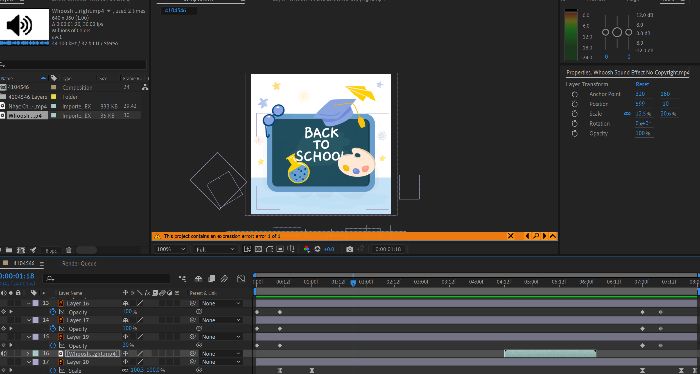Viewport: 700px width, 374px height.
Task: Collapse the Layer 20 disclosure arrow
Action: 29,362
